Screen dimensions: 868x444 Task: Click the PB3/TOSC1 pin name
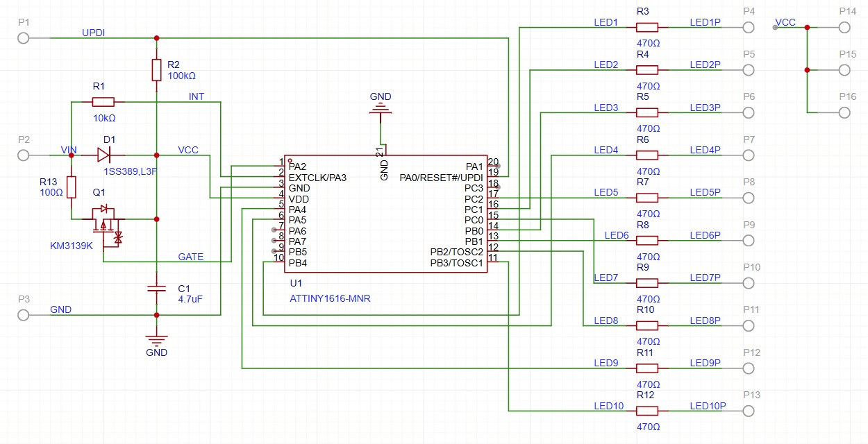456,263
